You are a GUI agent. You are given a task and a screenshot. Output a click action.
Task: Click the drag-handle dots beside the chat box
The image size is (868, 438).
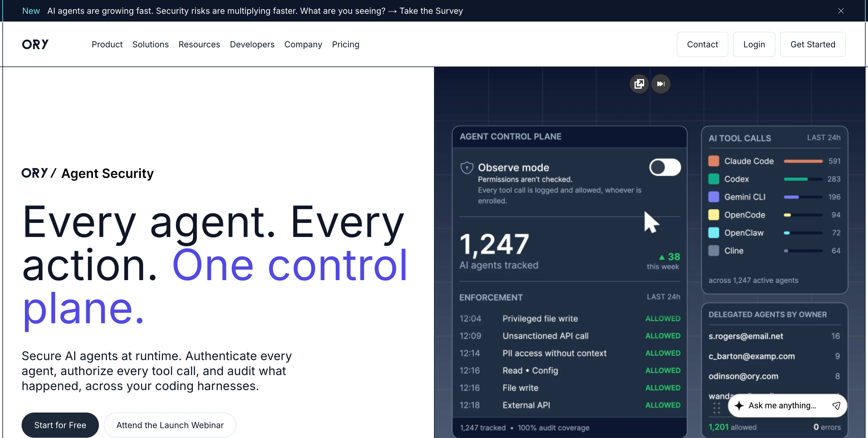[717, 408]
